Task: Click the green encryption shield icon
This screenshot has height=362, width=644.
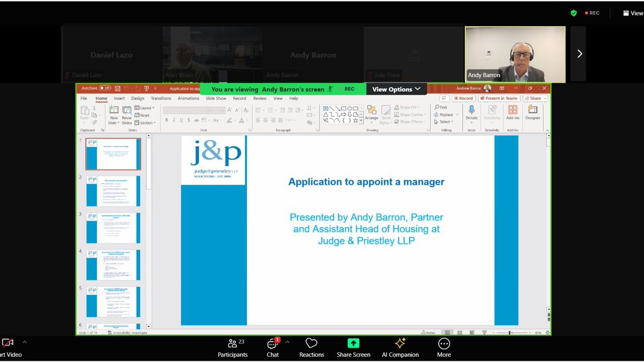Action: 574,13
